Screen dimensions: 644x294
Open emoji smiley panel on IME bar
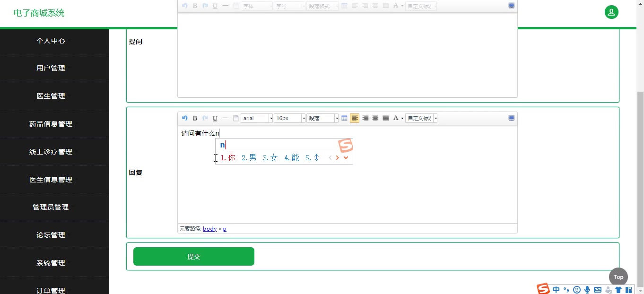pos(577,290)
